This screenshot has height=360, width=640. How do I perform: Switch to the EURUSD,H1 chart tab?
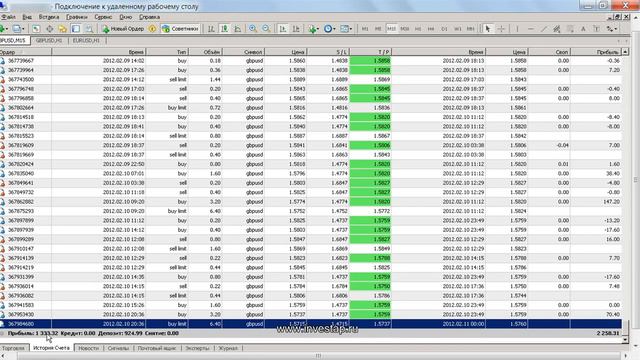click(x=86, y=40)
